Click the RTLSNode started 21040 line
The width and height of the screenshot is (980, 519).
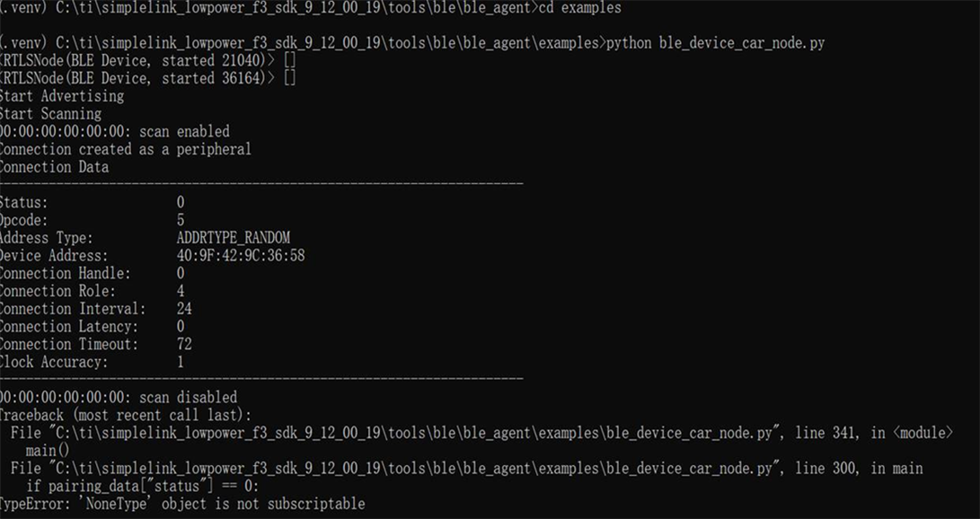148,60
